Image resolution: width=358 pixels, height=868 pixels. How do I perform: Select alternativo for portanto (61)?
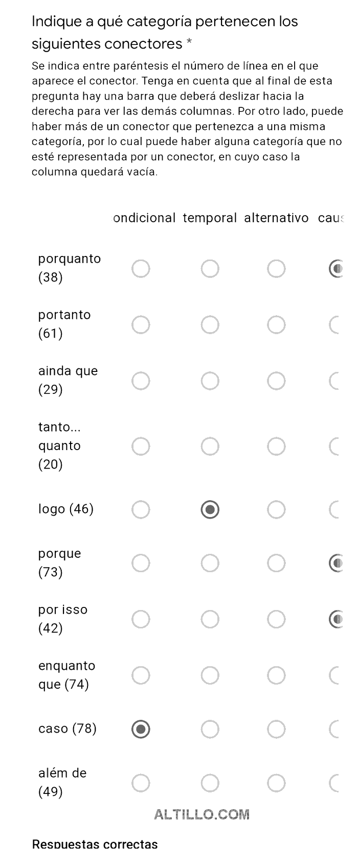[x=276, y=324]
